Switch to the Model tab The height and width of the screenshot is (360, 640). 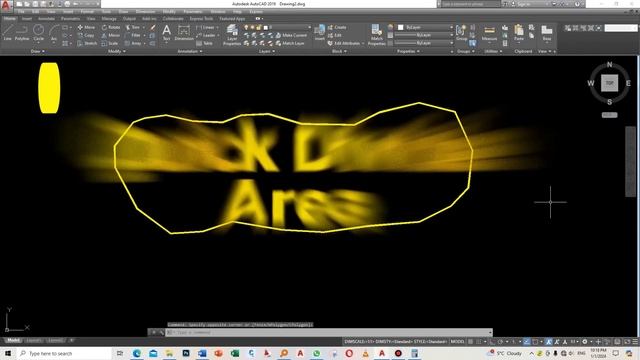(x=13, y=340)
